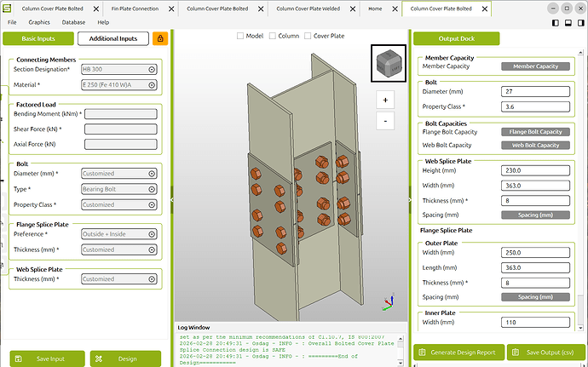Check the Cover Plate checkbox
Image resolution: width=588 pixels, height=367 pixels.
[x=308, y=36]
